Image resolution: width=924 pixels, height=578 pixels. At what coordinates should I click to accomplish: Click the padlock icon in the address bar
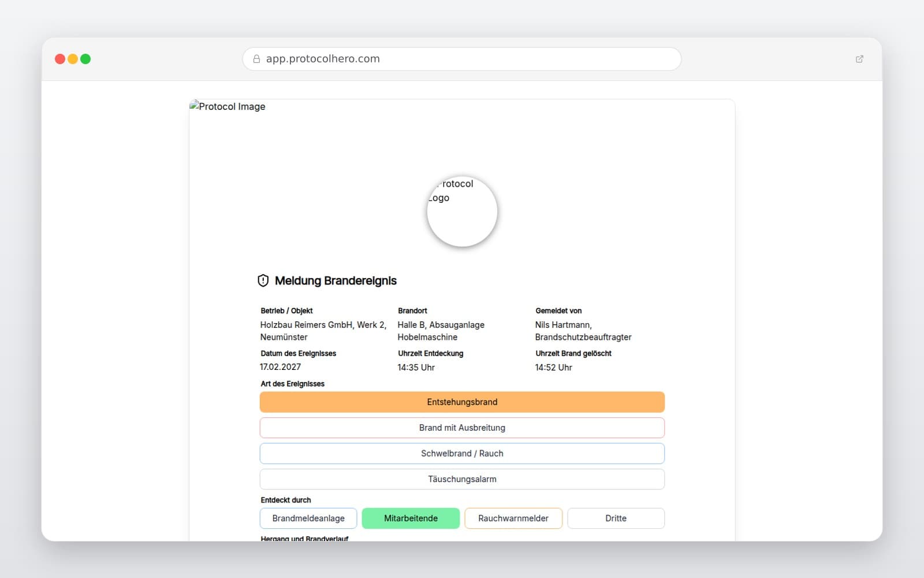(x=256, y=59)
